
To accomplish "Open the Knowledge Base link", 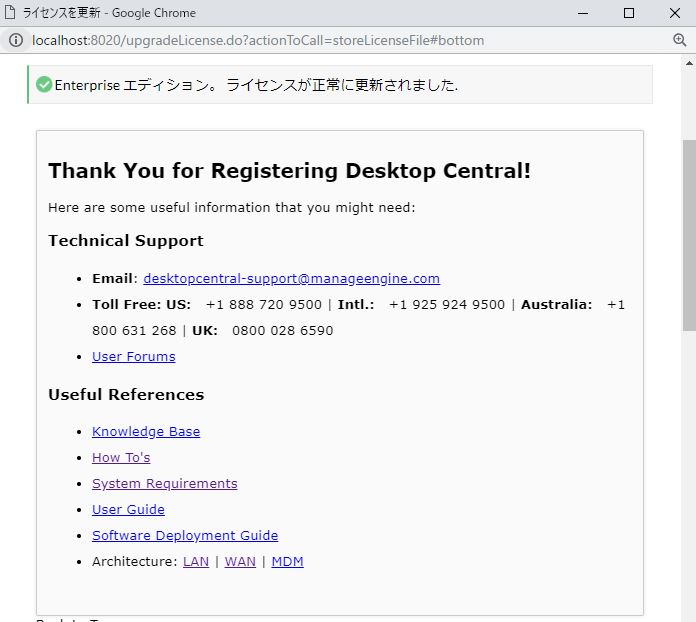I will coord(146,432).
